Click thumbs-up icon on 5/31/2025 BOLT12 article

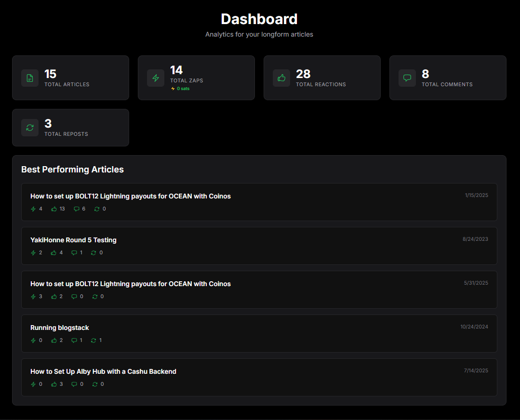point(53,296)
